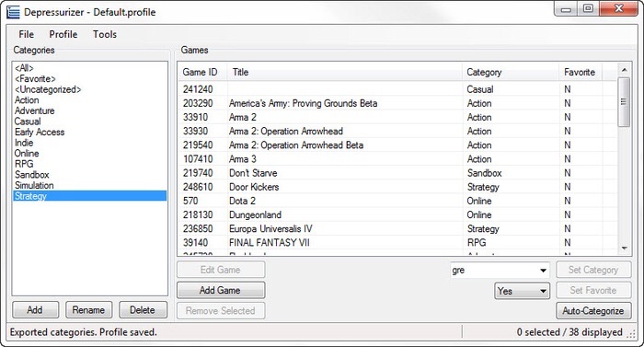This screenshot has height=347, width=644.
Task: Select Arma 2: Operation Arrowhead with ID 33930
Action: 397,131
